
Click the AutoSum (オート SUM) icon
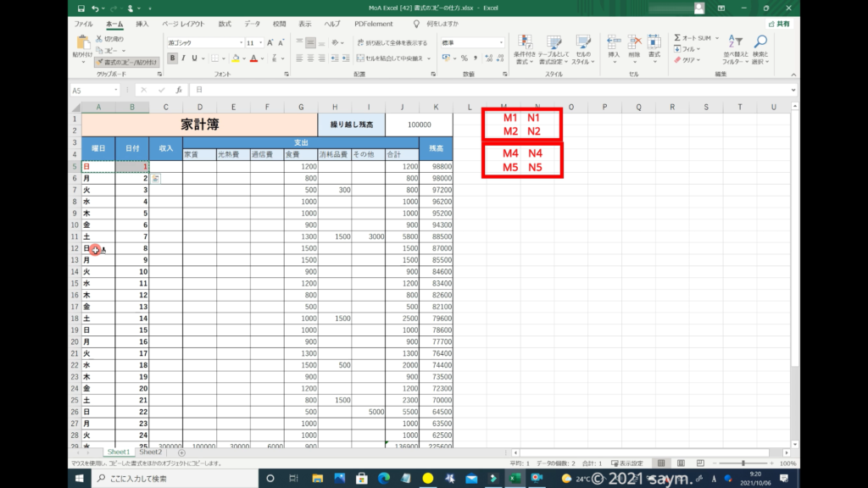677,38
